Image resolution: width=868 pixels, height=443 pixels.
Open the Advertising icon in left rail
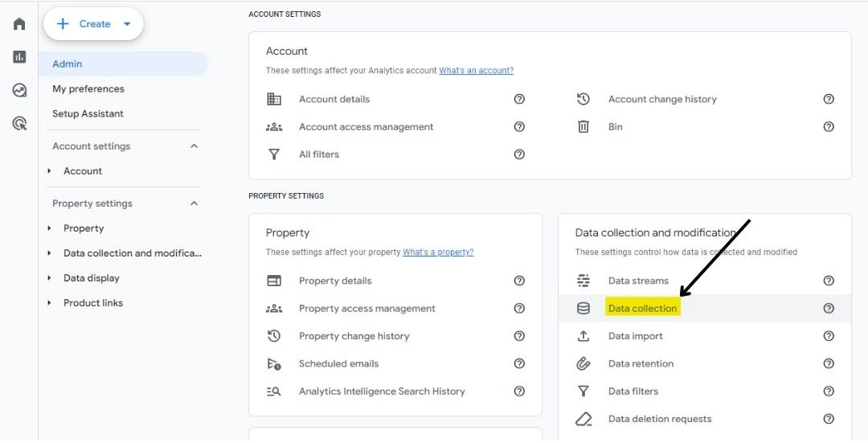pyautogui.click(x=19, y=123)
